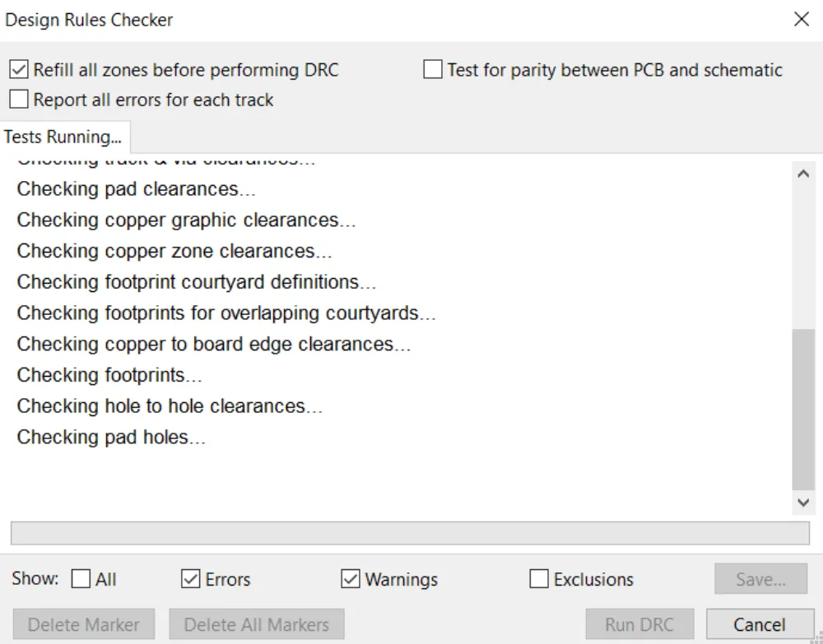
Task: Click the Run DRC button
Action: [639, 625]
